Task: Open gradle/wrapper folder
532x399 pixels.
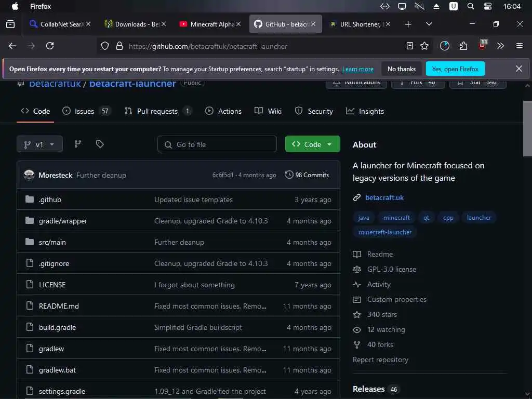Action: 63,221
